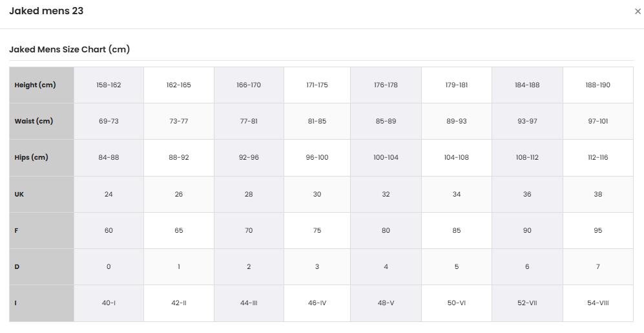The height and width of the screenshot is (333, 644).
Task: Select the Hips (cm) row header
Action: 41,158
